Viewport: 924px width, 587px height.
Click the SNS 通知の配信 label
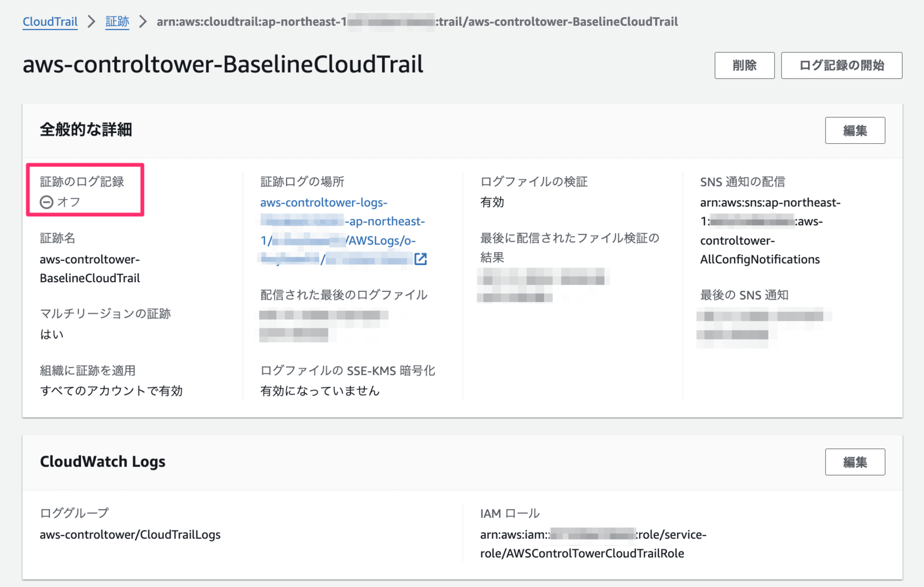tap(742, 182)
